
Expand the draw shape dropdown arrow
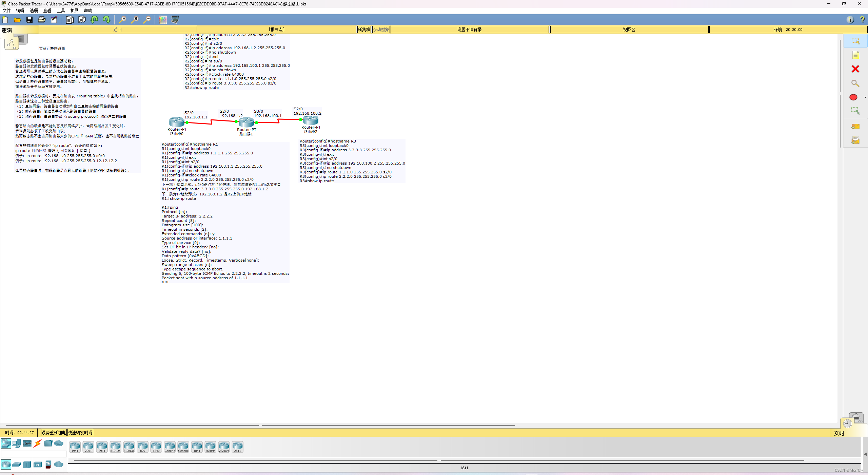(x=865, y=97)
